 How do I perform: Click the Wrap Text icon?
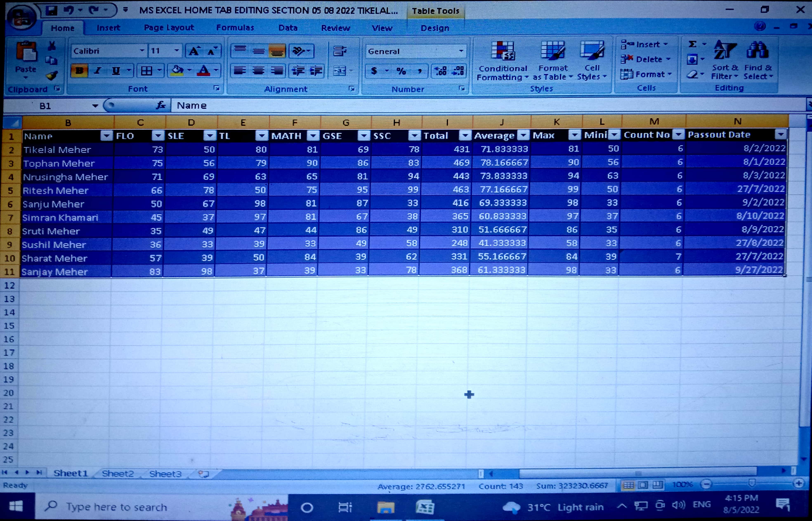coord(340,51)
